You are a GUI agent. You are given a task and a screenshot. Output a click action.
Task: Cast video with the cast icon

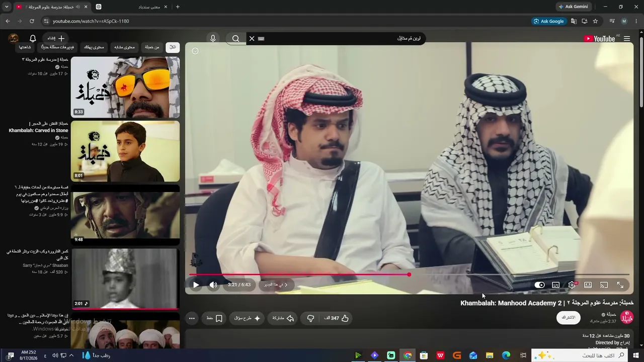pos(604,285)
